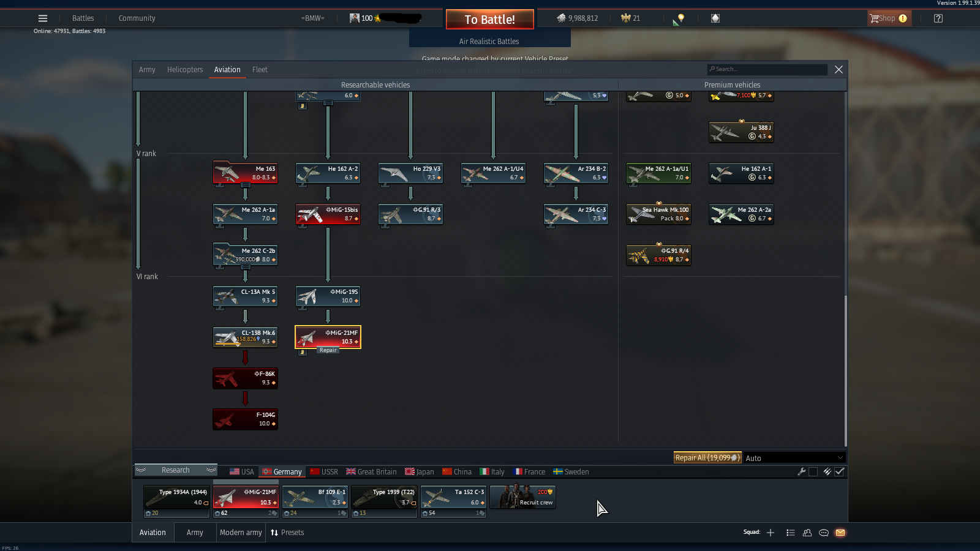This screenshot has height=551, width=980.
Task: Click the research tree search field
Action: pos(767,69)
